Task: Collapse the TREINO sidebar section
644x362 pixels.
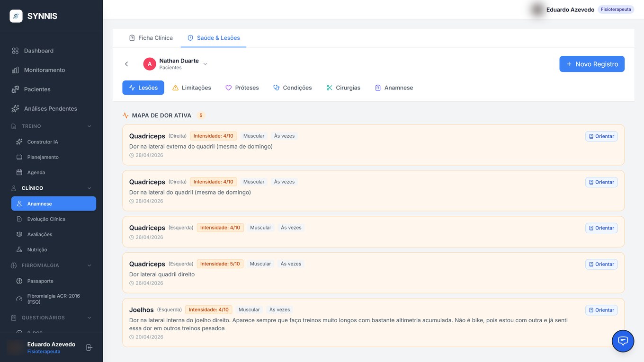Action: (89, 126)
